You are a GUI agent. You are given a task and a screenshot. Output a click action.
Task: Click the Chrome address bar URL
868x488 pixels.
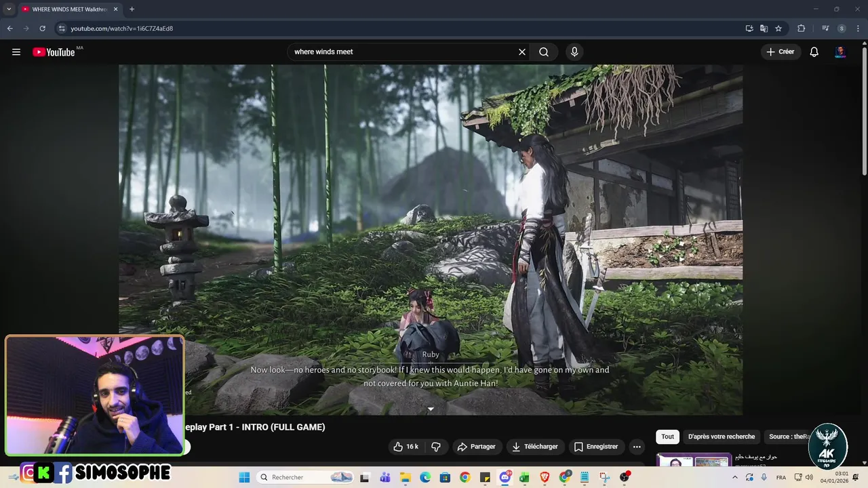122,28
